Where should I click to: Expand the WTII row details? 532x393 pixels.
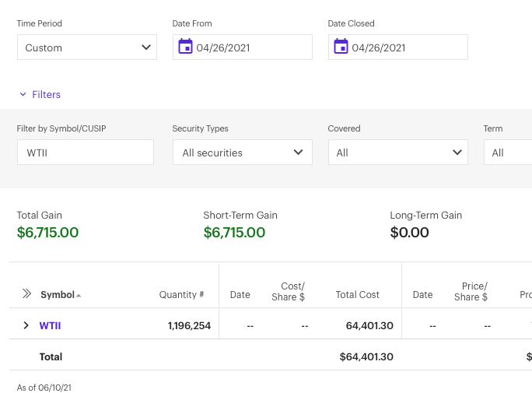point(26,325)
